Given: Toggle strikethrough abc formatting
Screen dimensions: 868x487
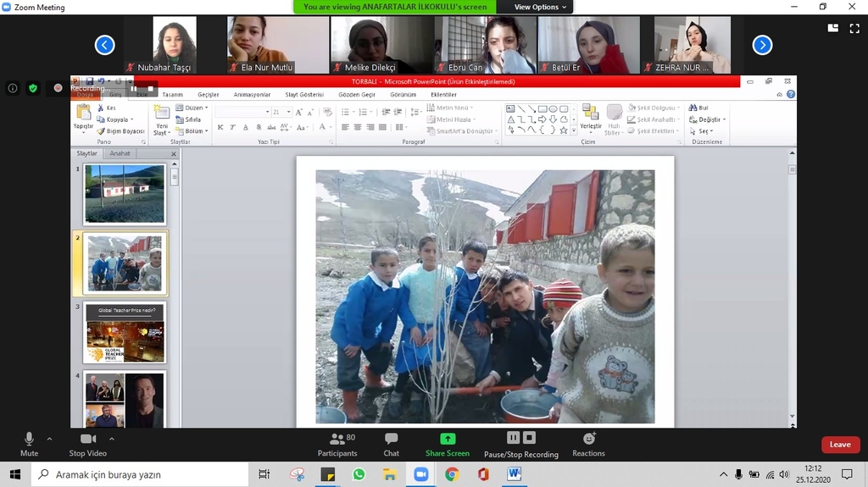Looking at the screenshot, I should 271,127.
